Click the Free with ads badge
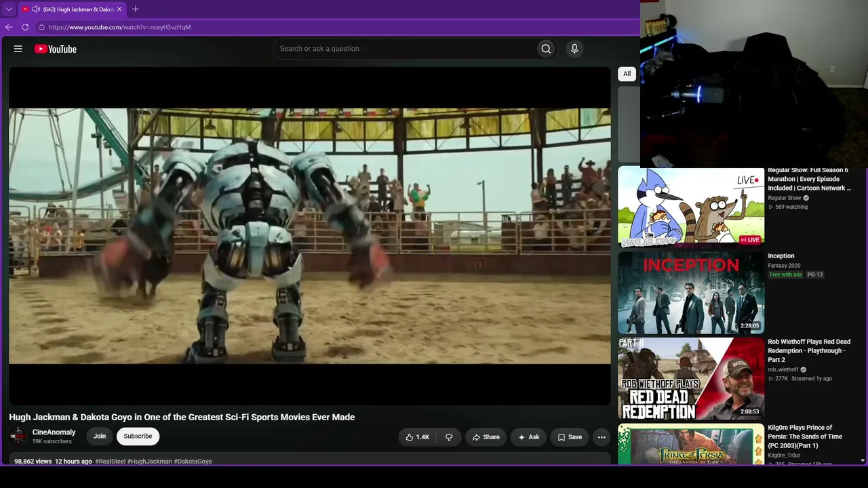The image size is (868, 488). [x=785, y=274]
